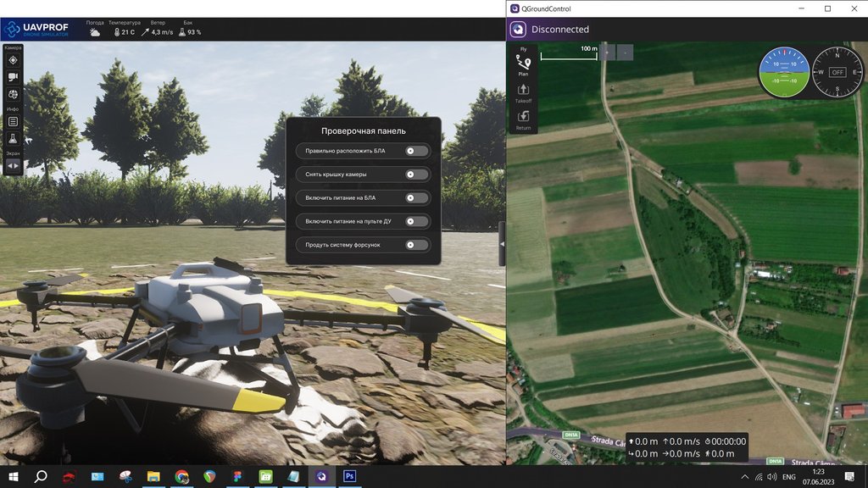Toggle 'Правильно расположить БЛА' switch
This screenshot has width=868, height=488.
(417, 151)
